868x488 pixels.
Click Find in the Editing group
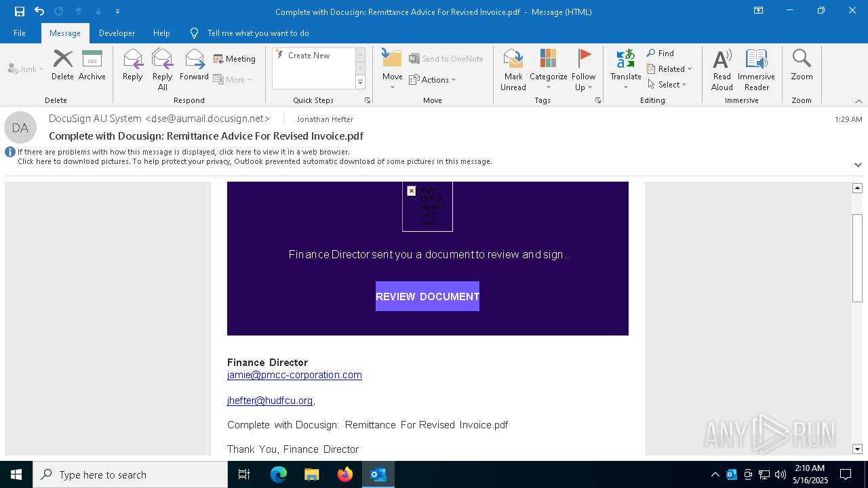pyautogui.click(x=660, y=53)
